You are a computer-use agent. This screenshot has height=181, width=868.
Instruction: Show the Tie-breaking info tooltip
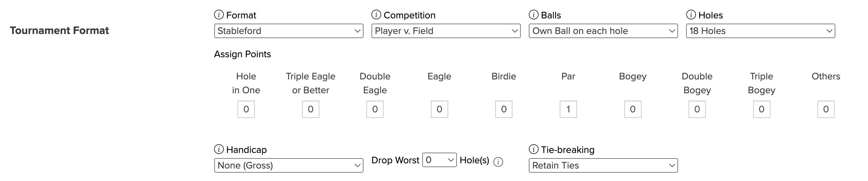[534, 149]
